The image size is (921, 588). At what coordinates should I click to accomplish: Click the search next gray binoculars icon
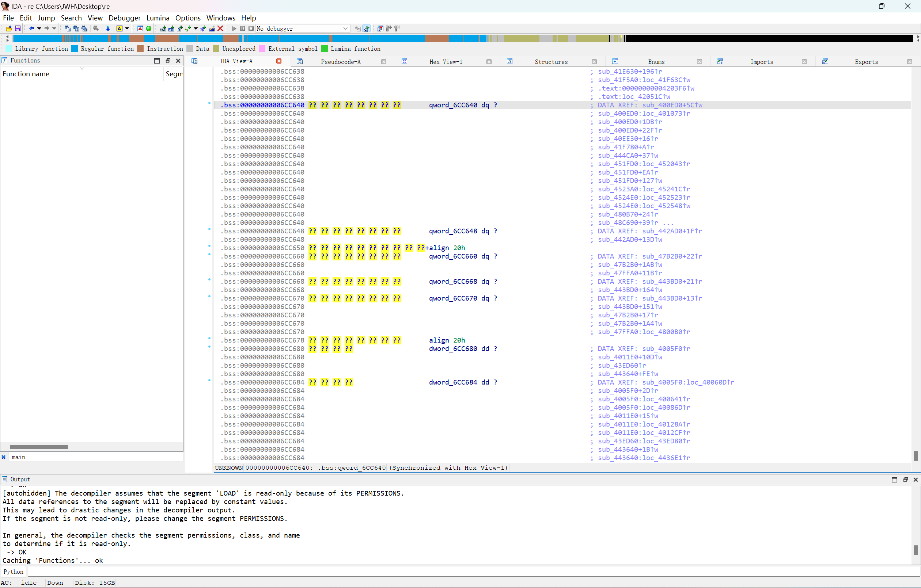coord(96,29)
